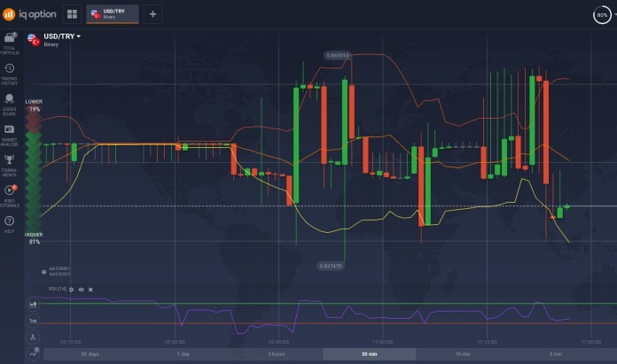617x364 pixels.
Task: Click the traders sentiment diamond bar
Action: click(x=34, y=172)
